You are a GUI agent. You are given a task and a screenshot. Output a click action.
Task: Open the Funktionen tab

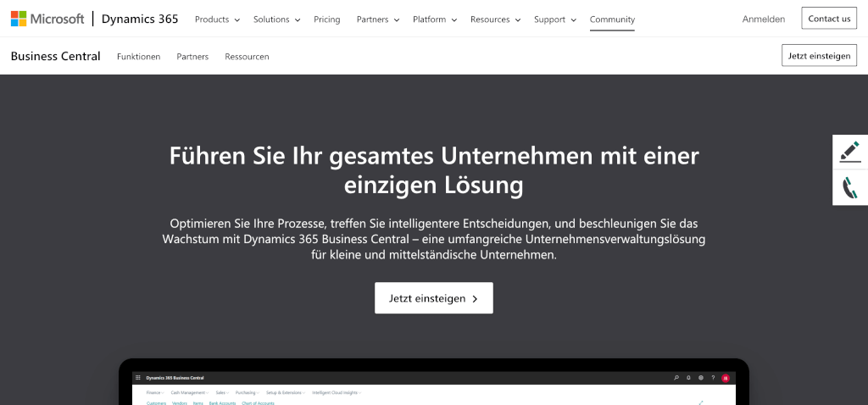138,57
